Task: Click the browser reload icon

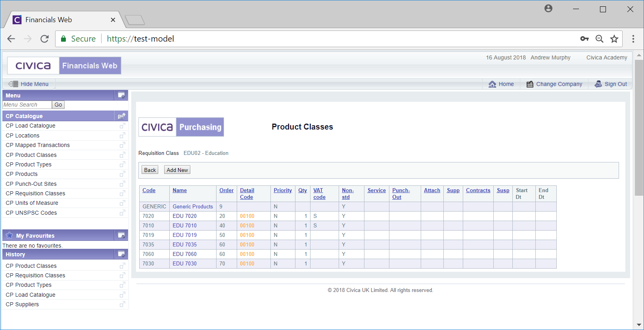Action: 44,39
